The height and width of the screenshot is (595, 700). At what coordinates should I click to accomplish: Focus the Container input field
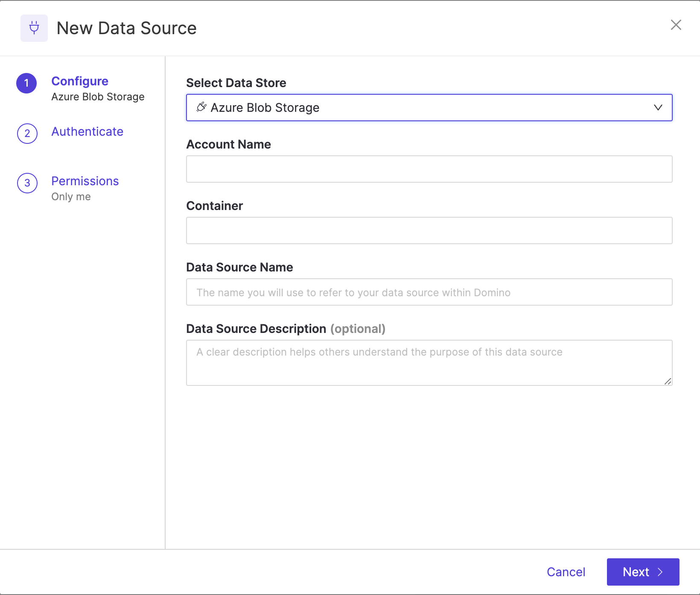429,230
